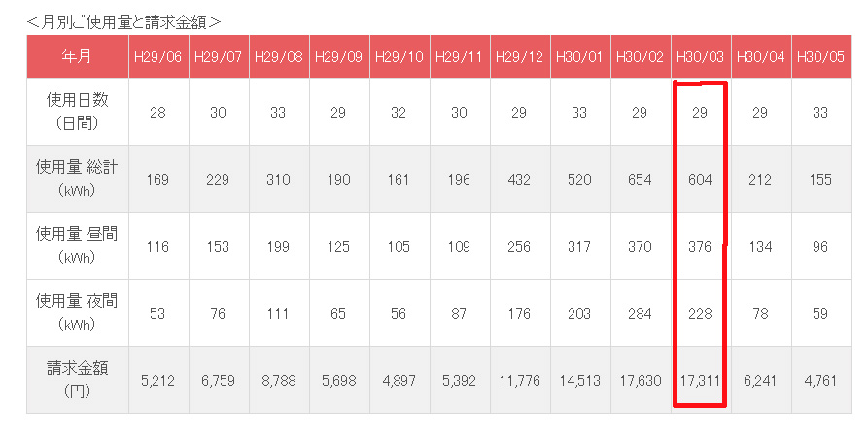This screenshot has height=442, width=868.
Task: Click the 使用日数 row label
Action: point(77,112)
